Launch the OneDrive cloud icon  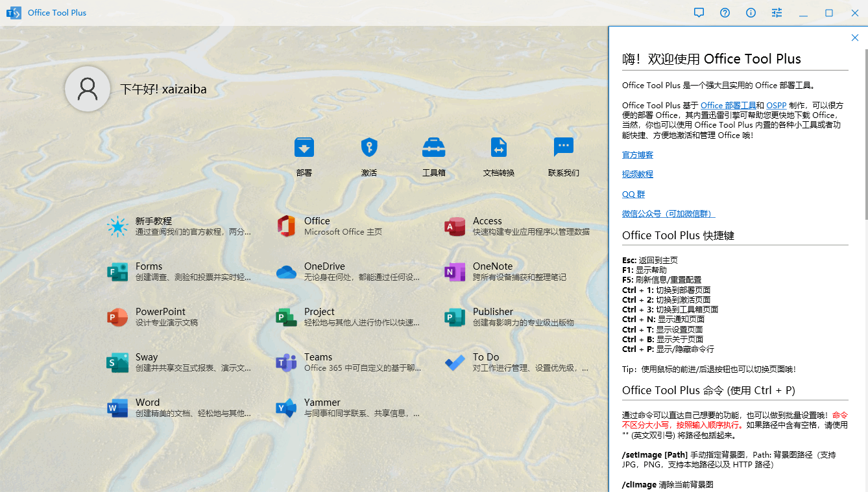pos(286,272)
